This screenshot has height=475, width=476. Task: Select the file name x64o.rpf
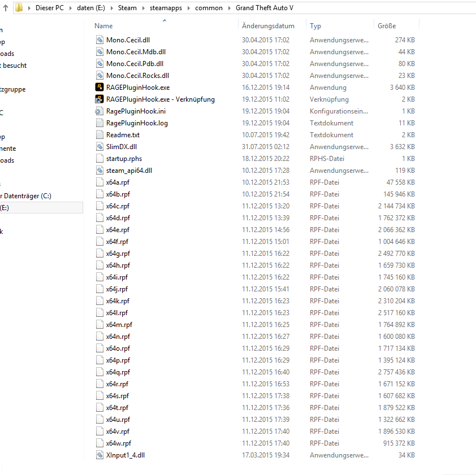[x=118, y=348]
